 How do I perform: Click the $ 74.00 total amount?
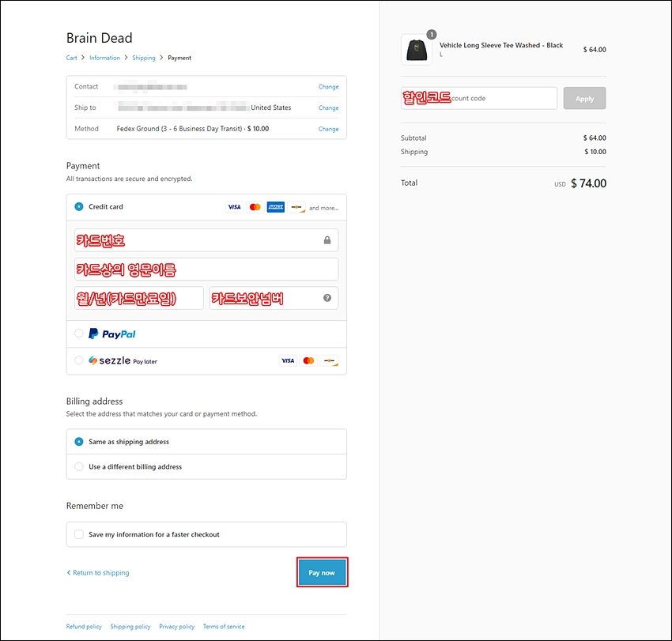(x=588, y=183)
